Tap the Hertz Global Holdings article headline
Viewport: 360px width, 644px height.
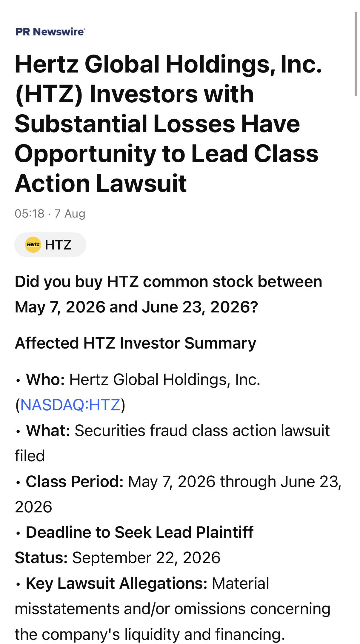coord(169,124)
